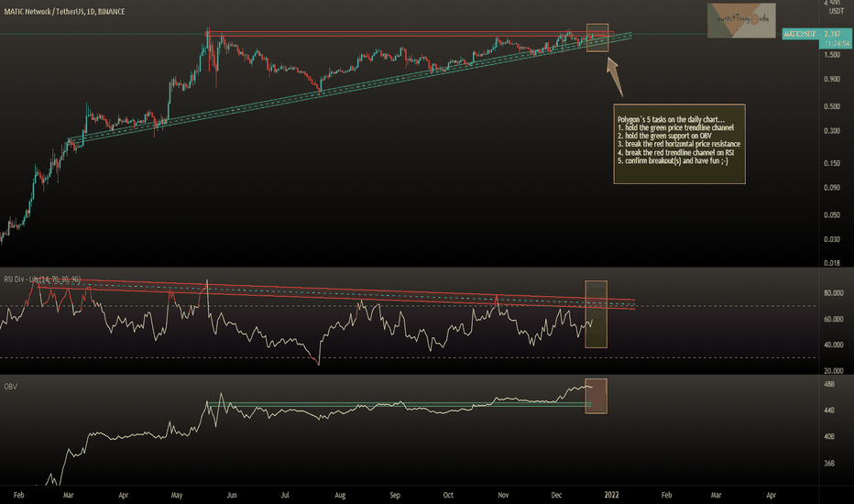Image resolution: width=854 pixels, height=504 pixels.
Task: Click note line "5. confirm breakout(s) and have fun"
Action: click(673, 160)
